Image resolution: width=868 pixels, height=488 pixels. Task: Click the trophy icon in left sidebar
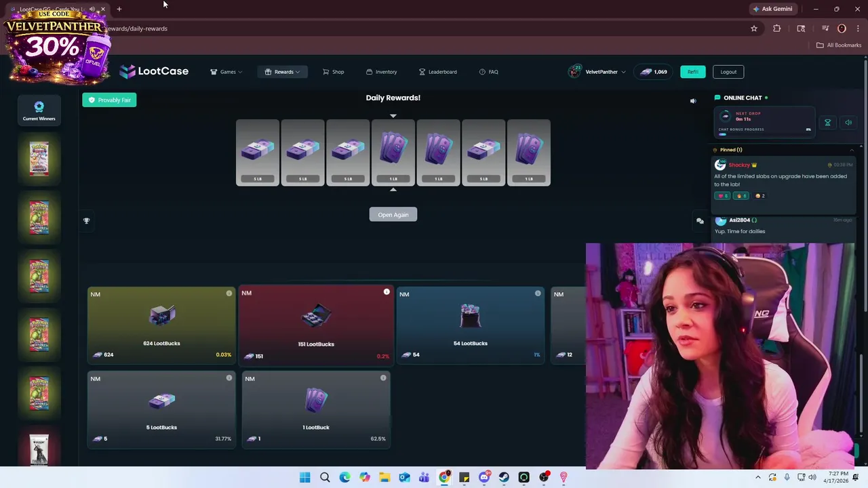point(86,221)
